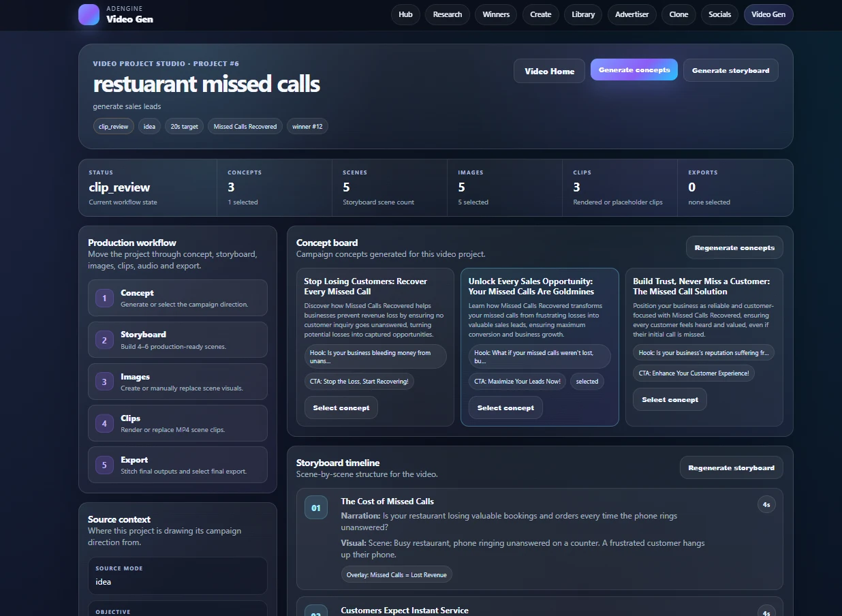Click the project title restuarant missed calls
This screenshot has height=616, width=842.
pyautogui.click(x=206, y=84)
